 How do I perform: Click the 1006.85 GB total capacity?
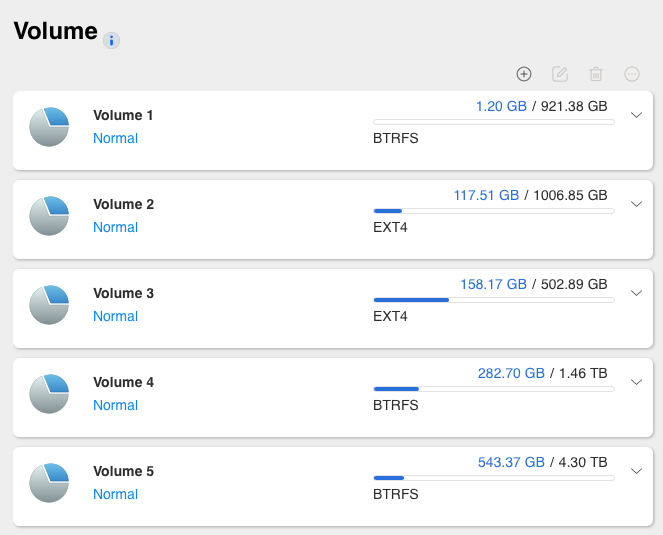click(x=570, y=195)
